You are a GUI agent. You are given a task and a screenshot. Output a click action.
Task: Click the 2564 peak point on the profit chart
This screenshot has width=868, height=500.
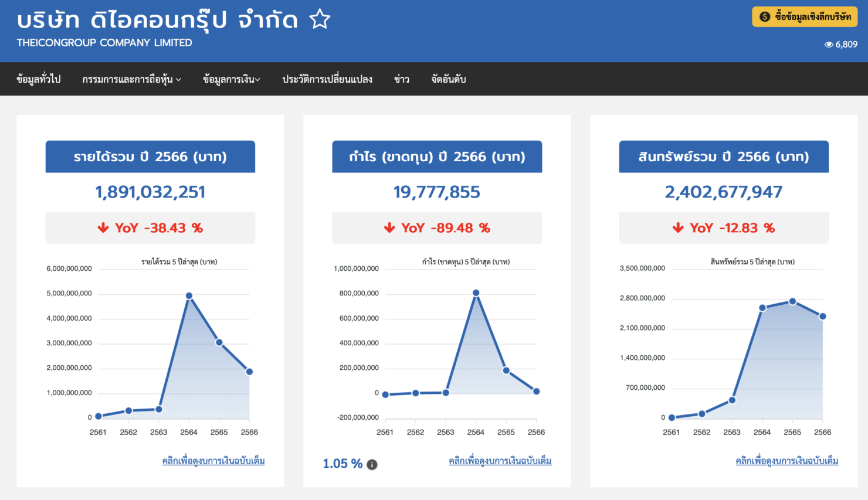coord(476,293)
